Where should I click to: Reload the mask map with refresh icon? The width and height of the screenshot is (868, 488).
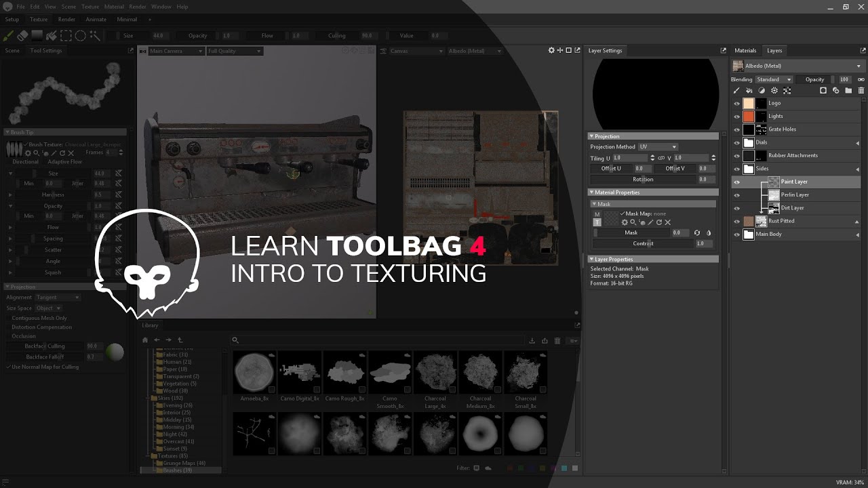(659, 222)
